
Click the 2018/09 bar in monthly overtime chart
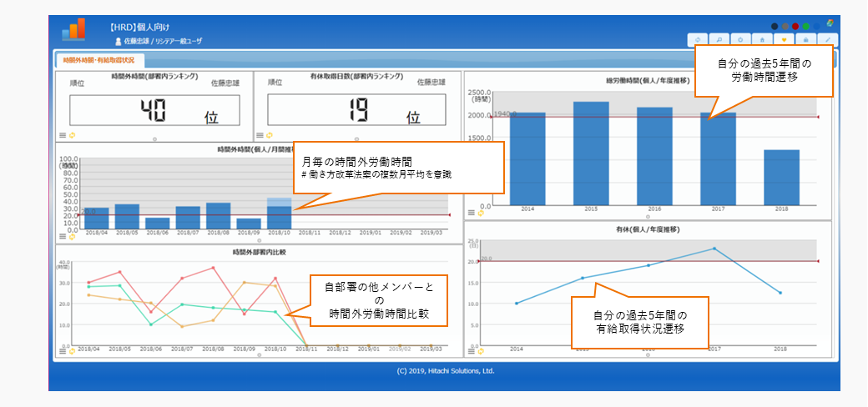click(x=249, y=224)
